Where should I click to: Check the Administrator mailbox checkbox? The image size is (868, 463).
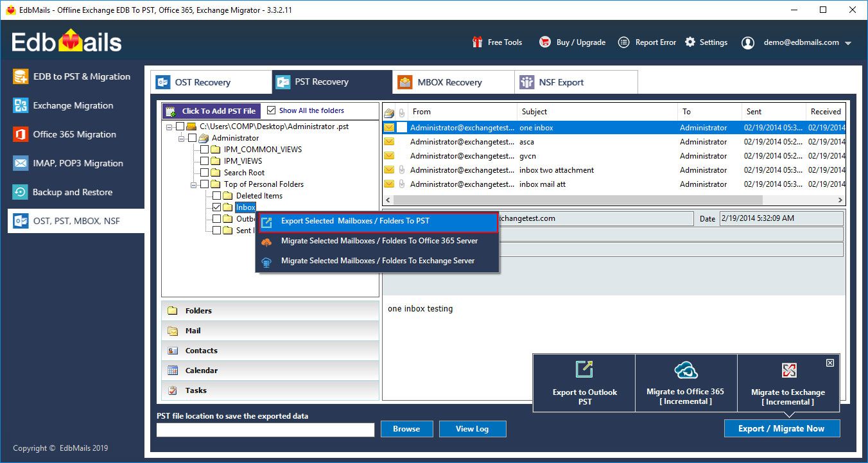point(192,138)
